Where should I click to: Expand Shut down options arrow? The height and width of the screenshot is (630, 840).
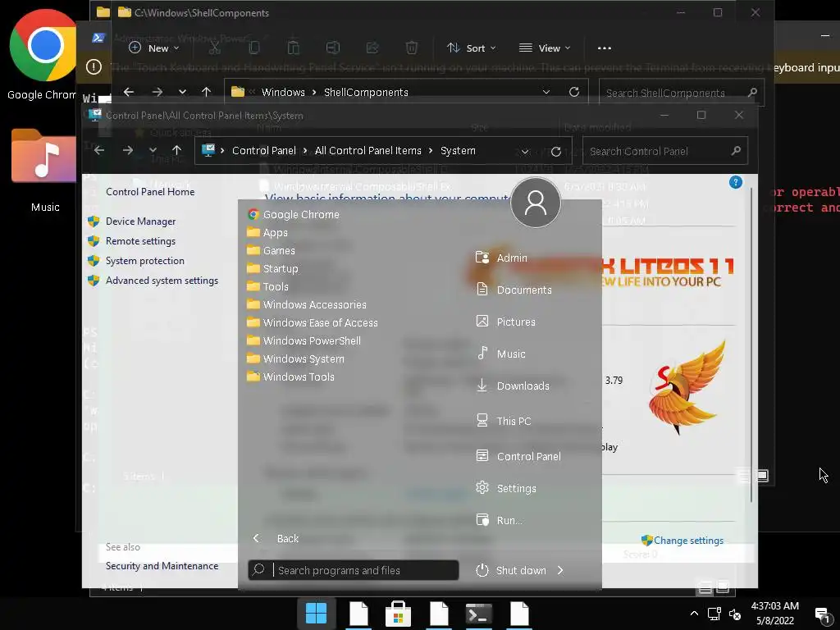click(560, 570)
